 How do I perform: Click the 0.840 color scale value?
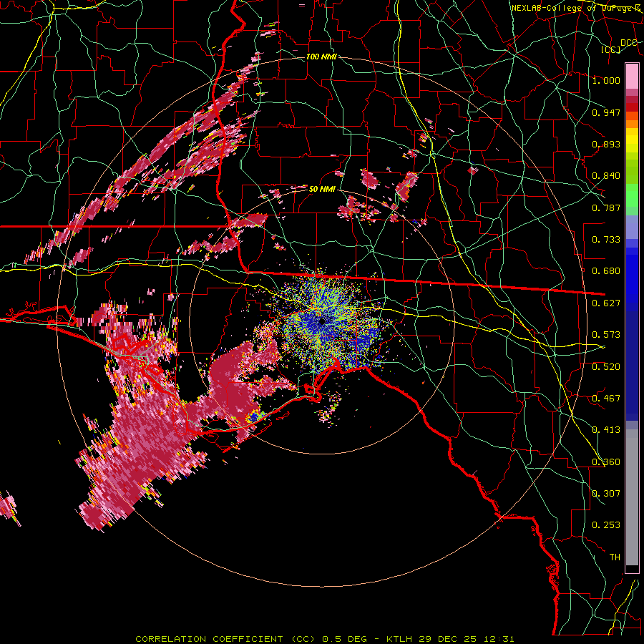coord(606,176)
